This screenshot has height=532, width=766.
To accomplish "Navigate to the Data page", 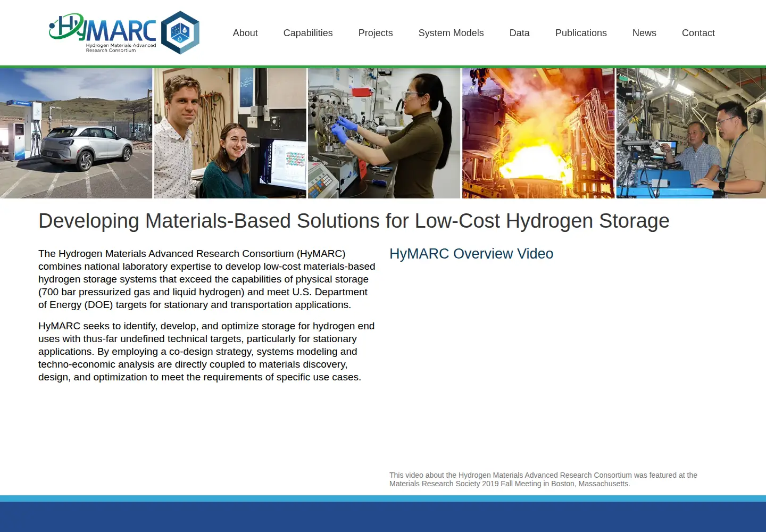I will click(520, 33).
